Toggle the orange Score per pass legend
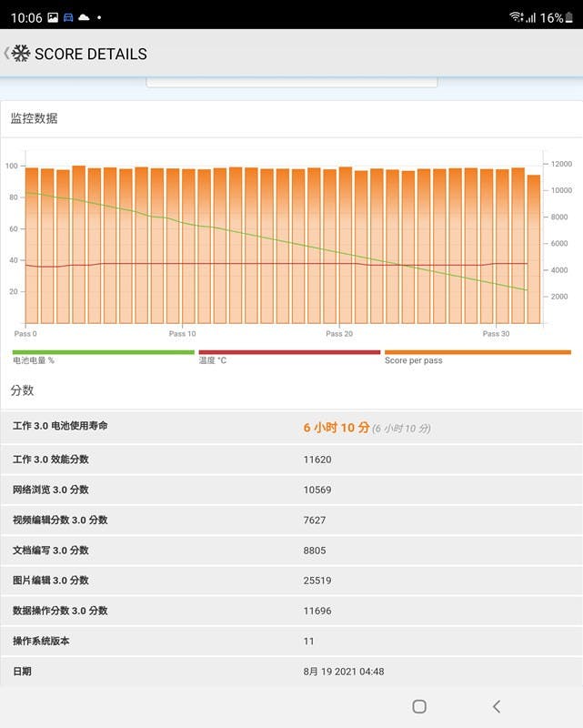Image resolution: width=583 pixels, height=728 pixels. [x=477, y=357]
